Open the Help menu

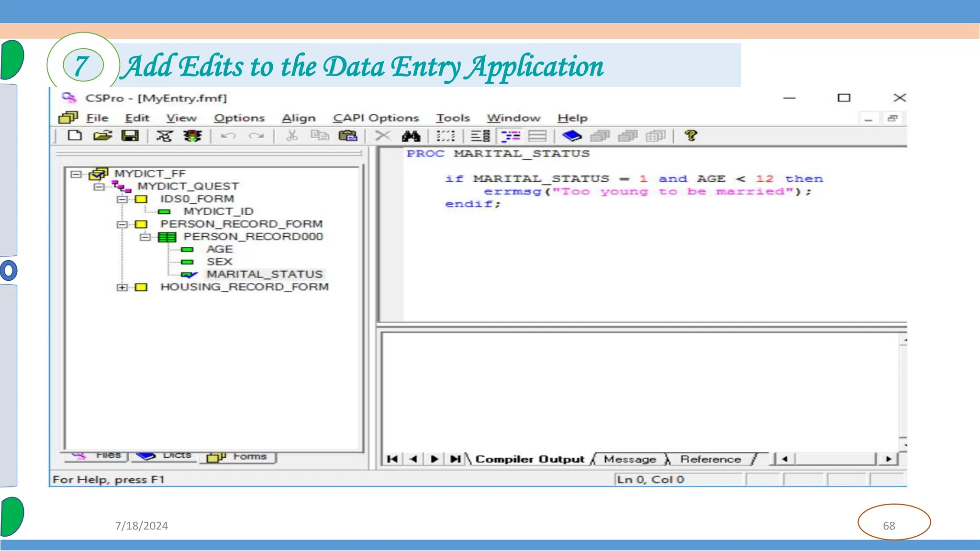[572, 118]
